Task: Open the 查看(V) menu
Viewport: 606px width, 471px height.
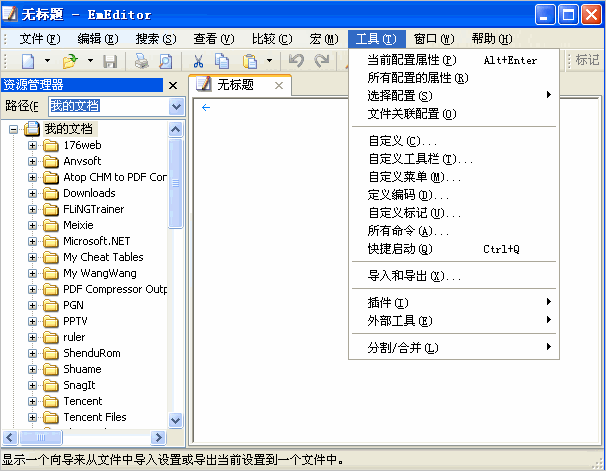Action: click(214, 39)
